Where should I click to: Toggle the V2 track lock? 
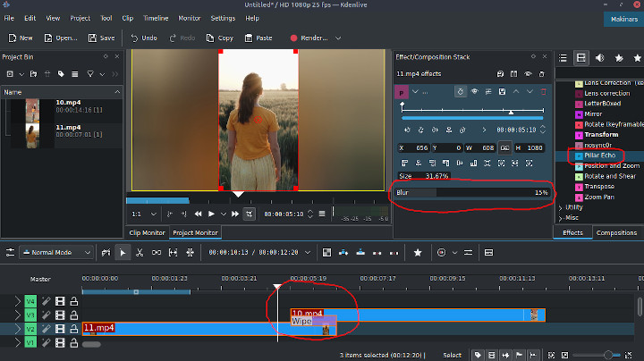74,329
